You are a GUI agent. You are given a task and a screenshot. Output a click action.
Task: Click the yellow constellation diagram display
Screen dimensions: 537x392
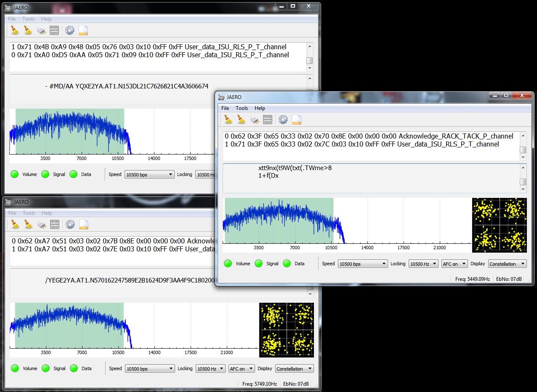click(500, 225)
